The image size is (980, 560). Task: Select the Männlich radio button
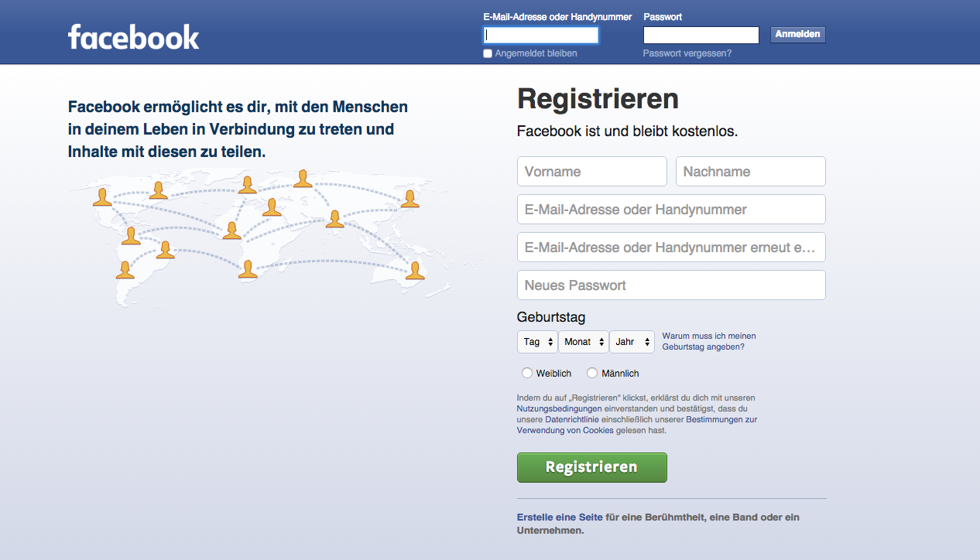pyautogui.click(x=592, y=373)
